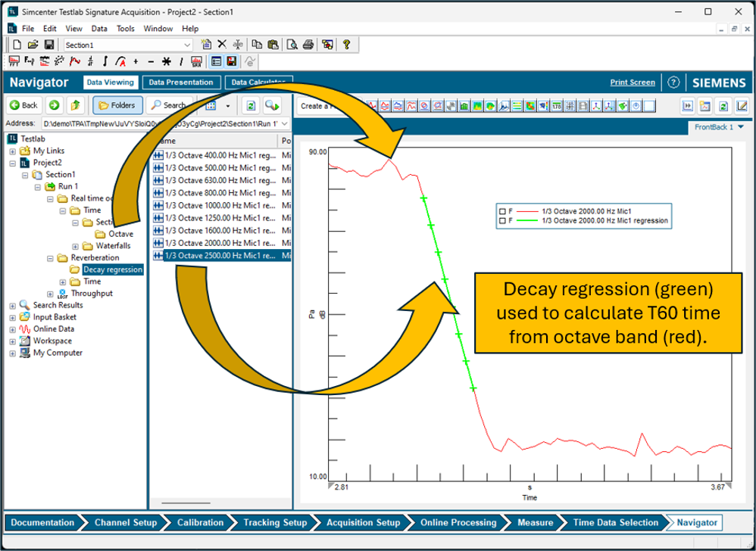756x551 pixels.
Task: Collapse the Reverberation folder node
Action: (x=50, y=258)
